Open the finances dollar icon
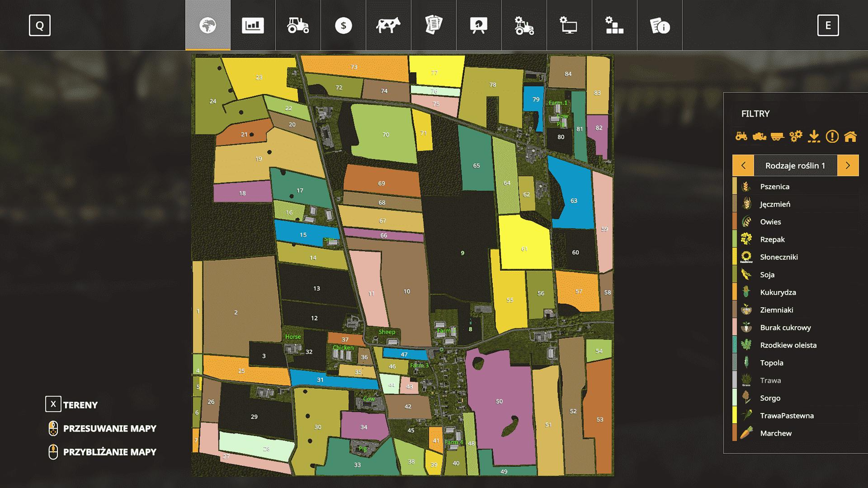 click(343, 25)
